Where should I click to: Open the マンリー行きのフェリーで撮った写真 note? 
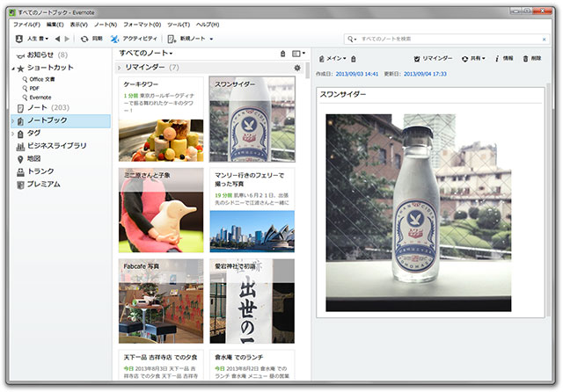click(252, 210)
